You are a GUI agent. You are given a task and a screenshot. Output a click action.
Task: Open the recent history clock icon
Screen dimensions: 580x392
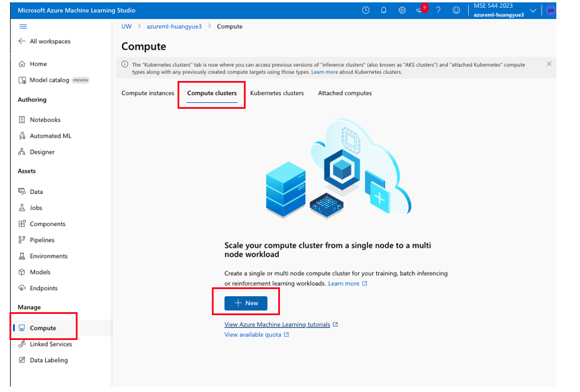tap(366, 10)
